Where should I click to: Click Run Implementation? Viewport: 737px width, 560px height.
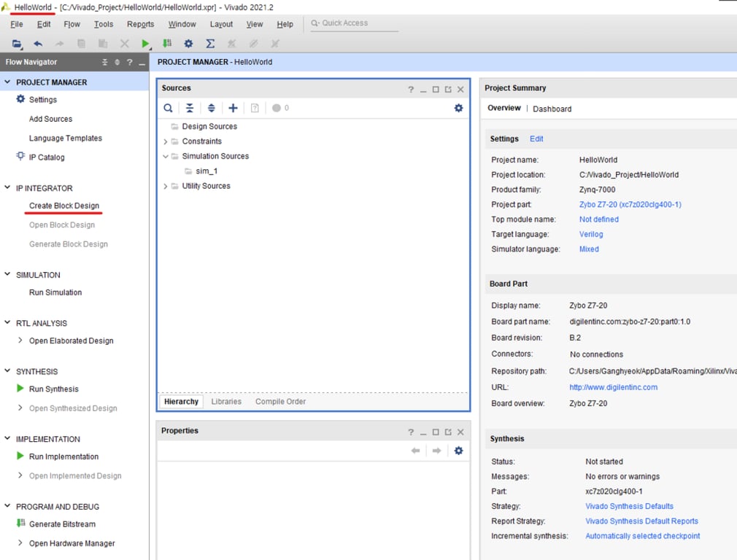[64, 456]
